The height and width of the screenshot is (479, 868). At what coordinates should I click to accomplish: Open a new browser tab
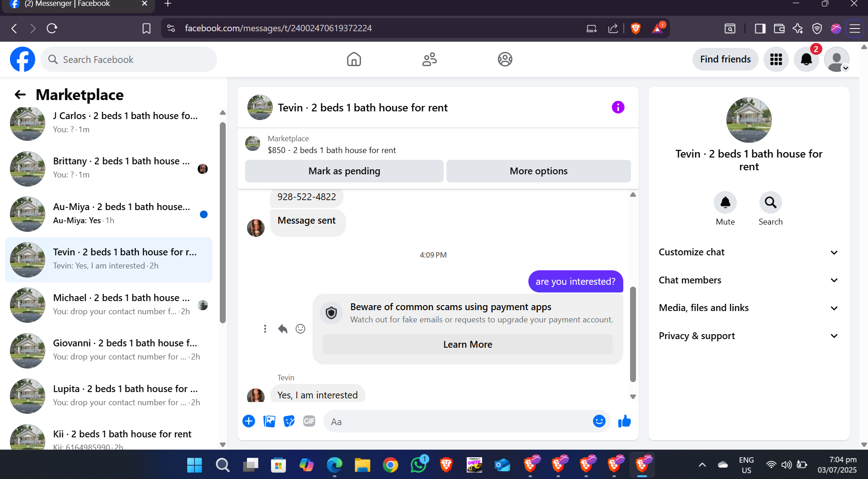point(168,4)
